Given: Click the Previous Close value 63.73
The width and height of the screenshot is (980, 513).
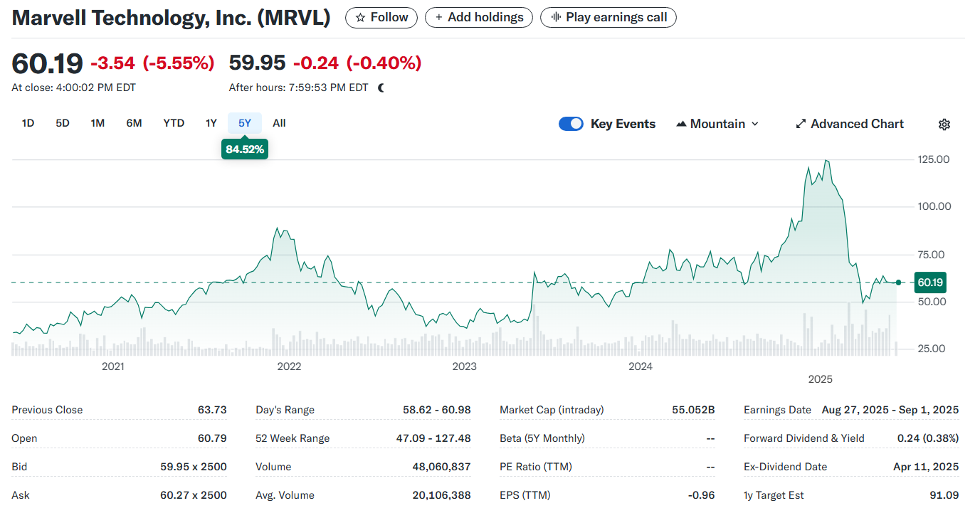Looking at the screenshot, I should [212, 410].
